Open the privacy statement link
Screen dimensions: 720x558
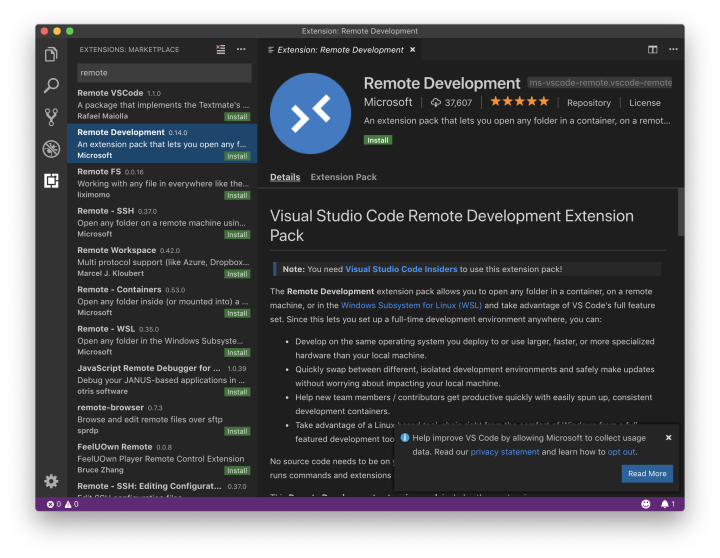(505, 451)
